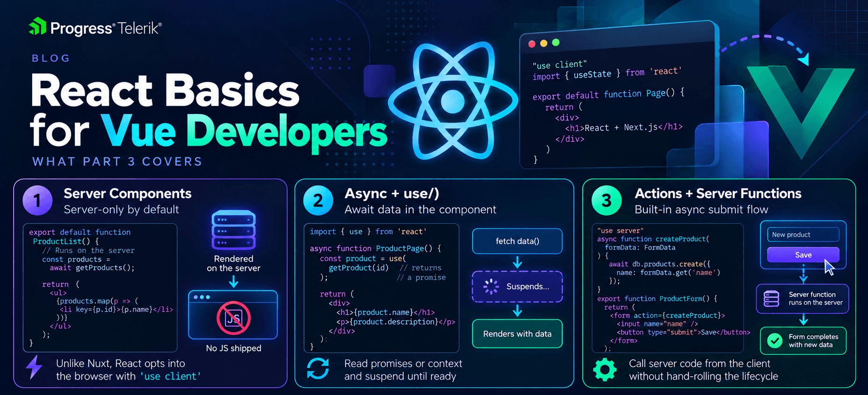The image size is (868, 395).
Task: Click the crossed-out JS icon
Action: coord(233,318)
